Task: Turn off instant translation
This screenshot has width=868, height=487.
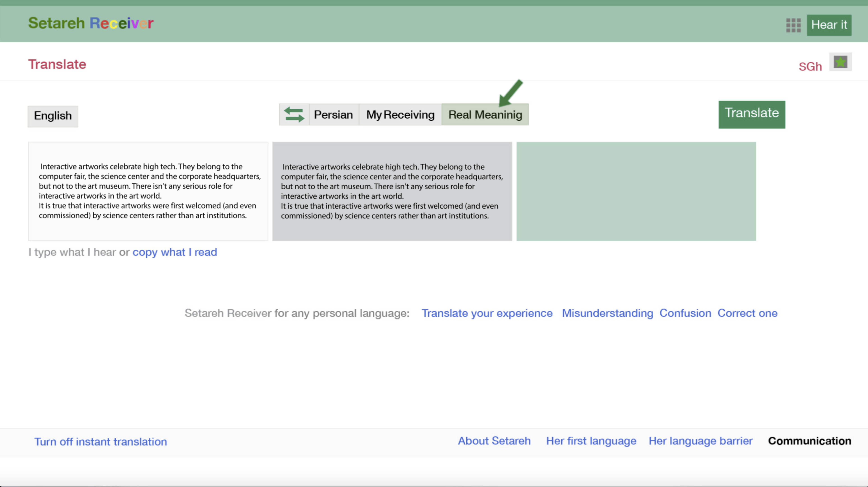Action: click(x=100, y=441)
